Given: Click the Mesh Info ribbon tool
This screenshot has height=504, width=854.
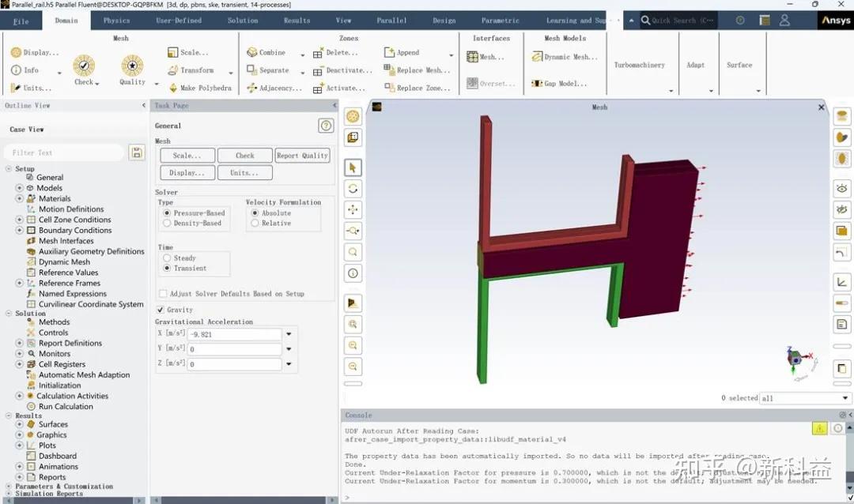Looking at the screenshot, I should pos(25,70).
